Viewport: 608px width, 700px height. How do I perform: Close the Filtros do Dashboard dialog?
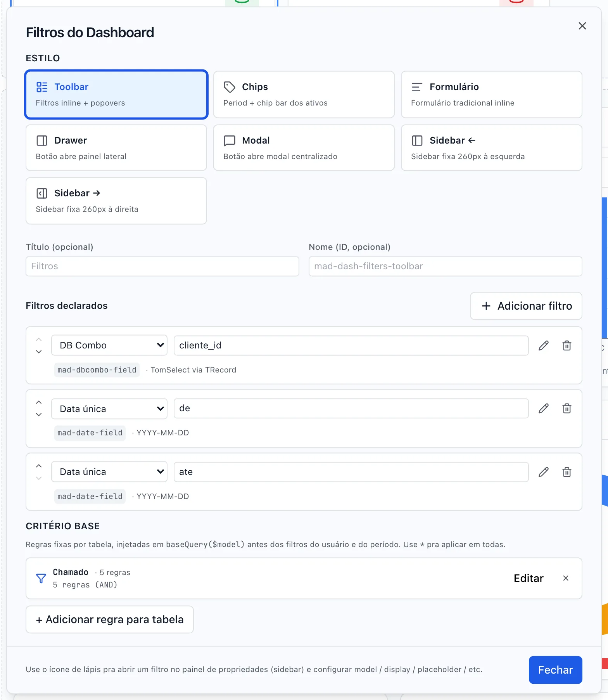click(x=582, y=26)
